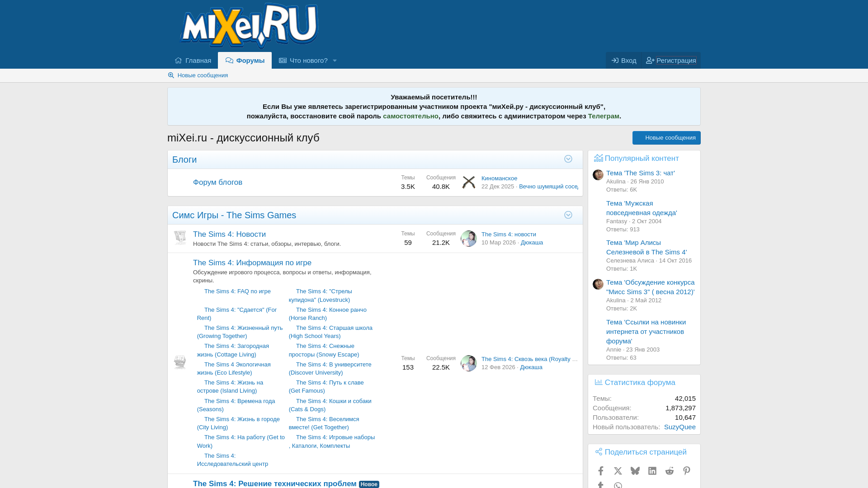Open the 'Мужская повседневная одежда' topic

pyautogui.click(x=642, y=208)
